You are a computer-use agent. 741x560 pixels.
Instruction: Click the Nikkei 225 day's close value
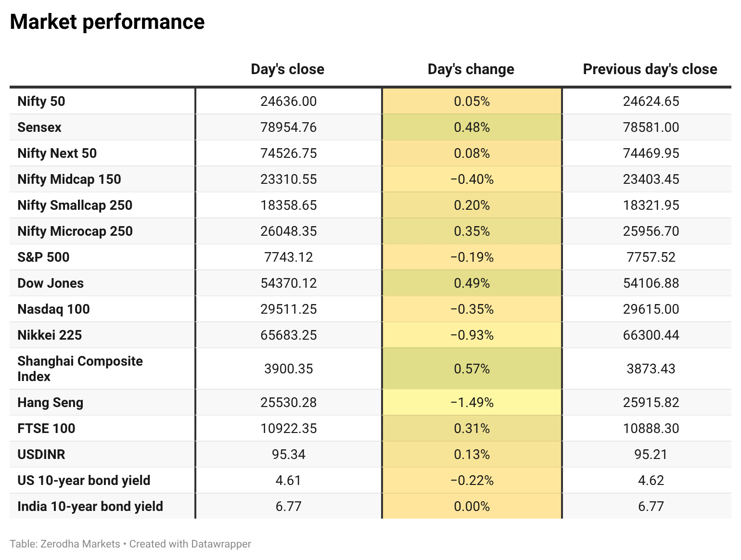pos(289,335)
